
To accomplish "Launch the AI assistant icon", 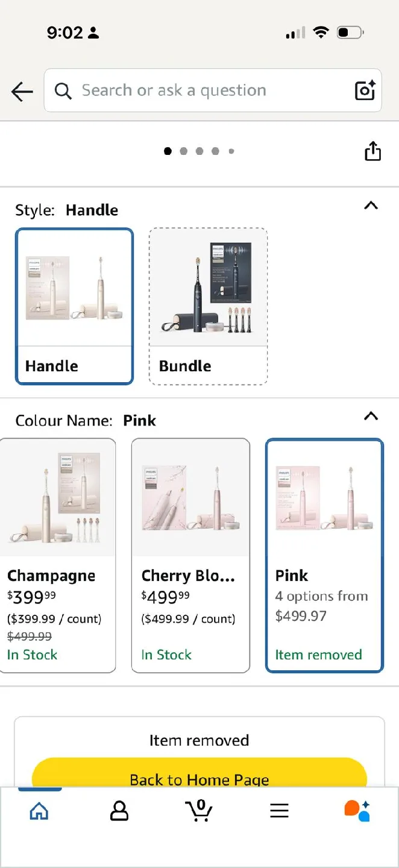I will (357, 811).
